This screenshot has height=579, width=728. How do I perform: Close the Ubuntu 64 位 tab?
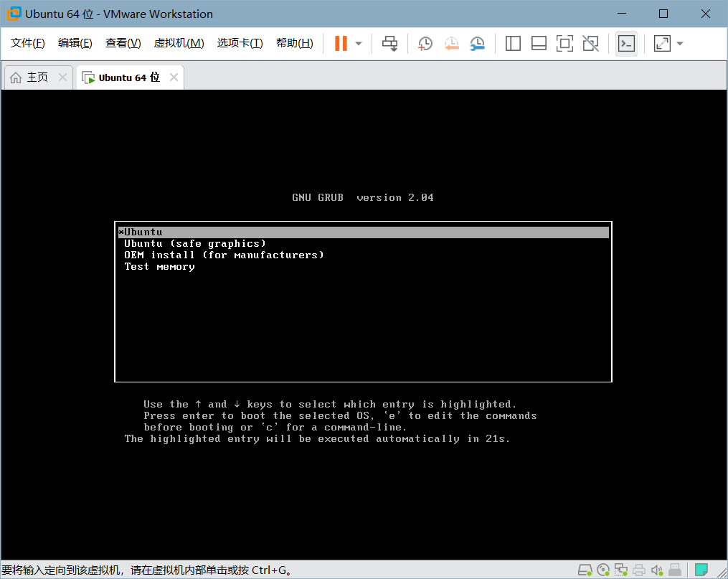click(174, 77)
